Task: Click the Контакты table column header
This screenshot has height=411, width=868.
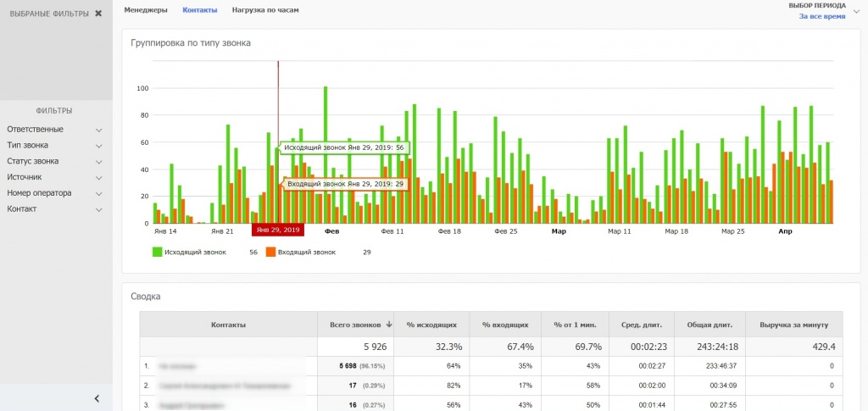Action: point(229,325)
